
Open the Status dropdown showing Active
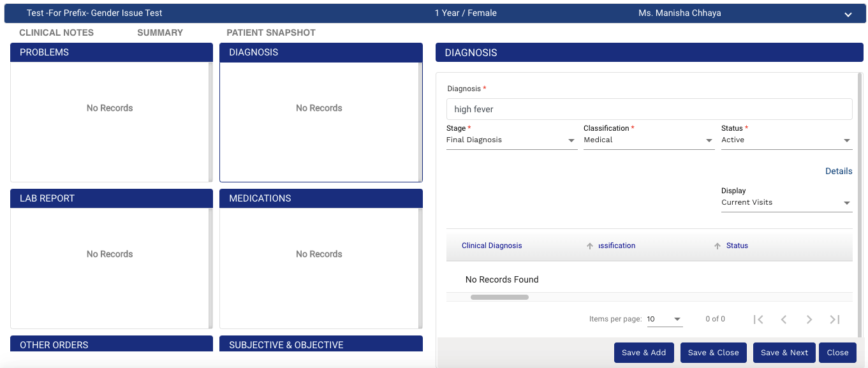point(786,140)
